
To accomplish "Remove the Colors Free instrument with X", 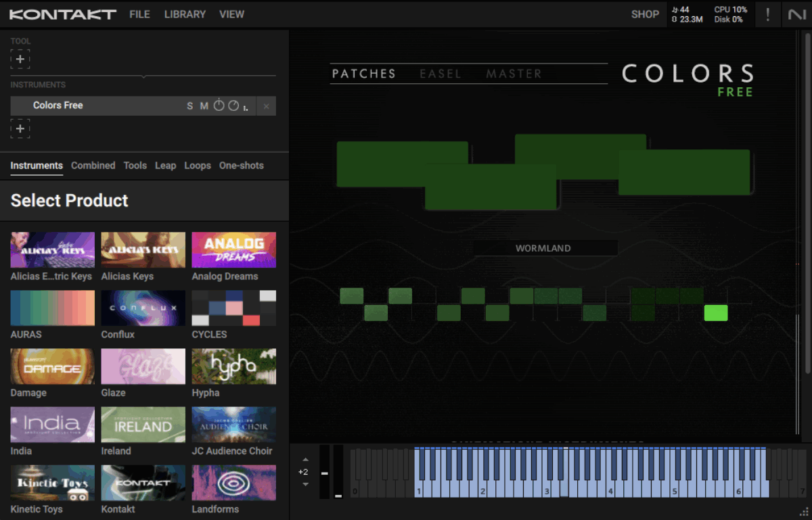I will click(266, 106).
